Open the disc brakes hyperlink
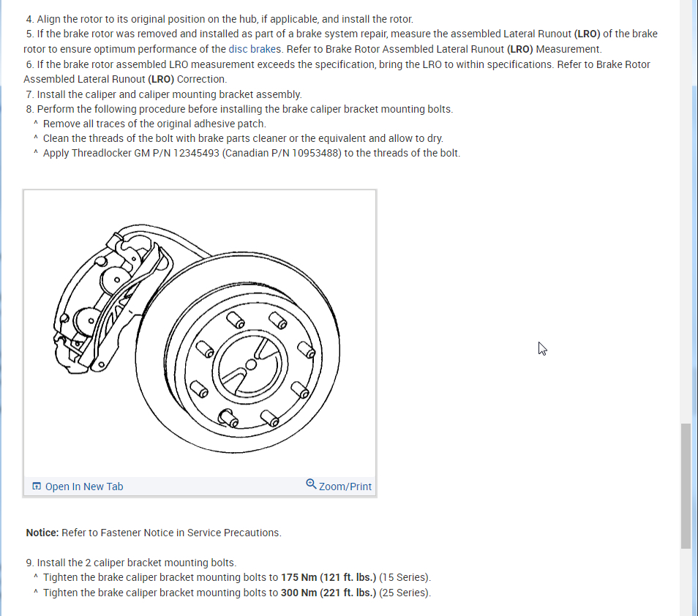This screenshot has width=698, height=616. click(x=255, y=49)
